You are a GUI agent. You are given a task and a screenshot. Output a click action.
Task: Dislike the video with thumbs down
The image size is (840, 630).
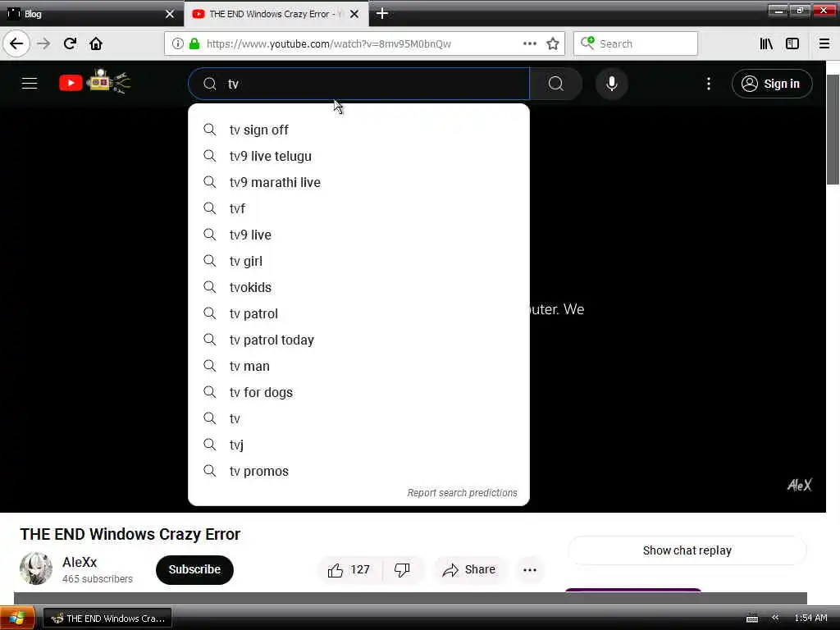[402, 569]
